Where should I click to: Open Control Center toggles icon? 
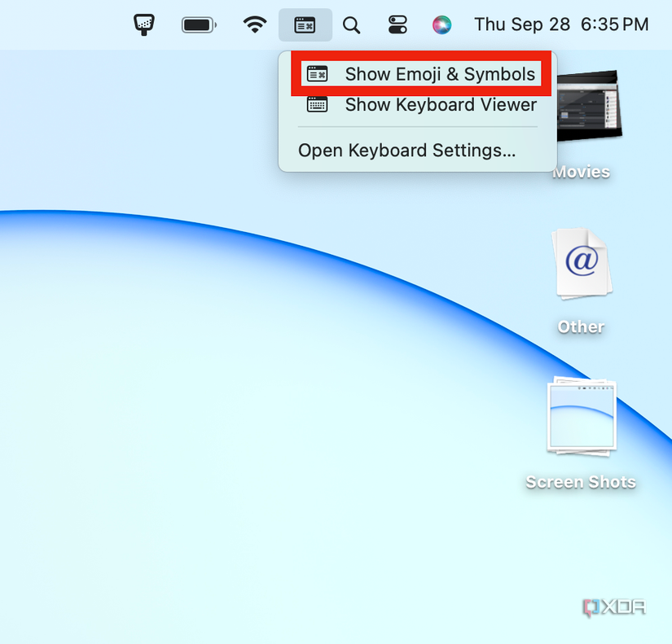[397, 25]
